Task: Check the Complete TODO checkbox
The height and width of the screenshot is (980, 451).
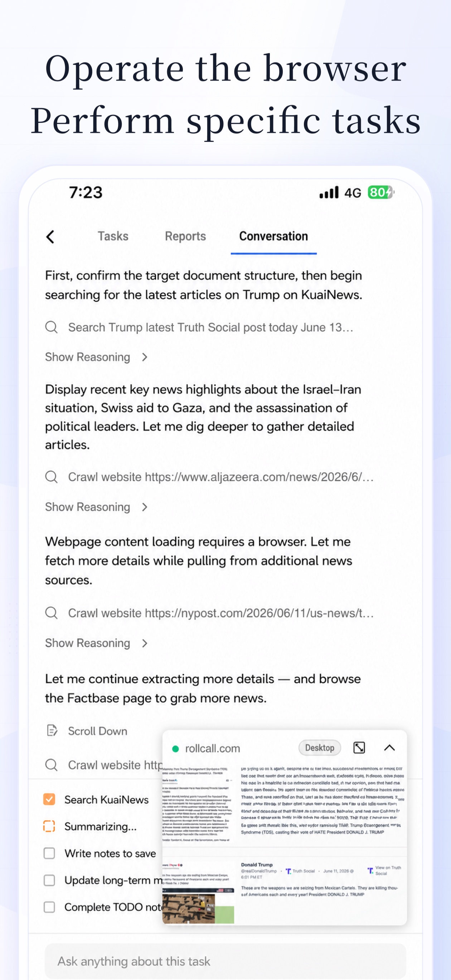Action: 49,907
